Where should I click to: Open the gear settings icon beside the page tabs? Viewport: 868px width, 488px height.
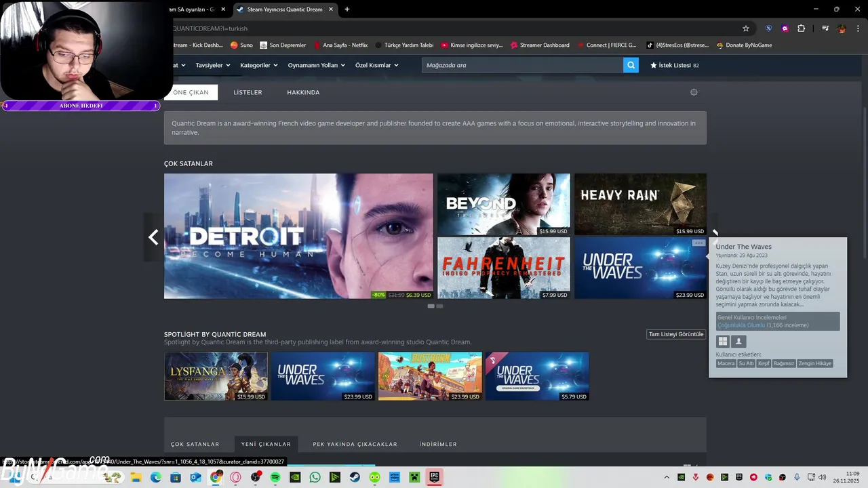click(694, 92)
